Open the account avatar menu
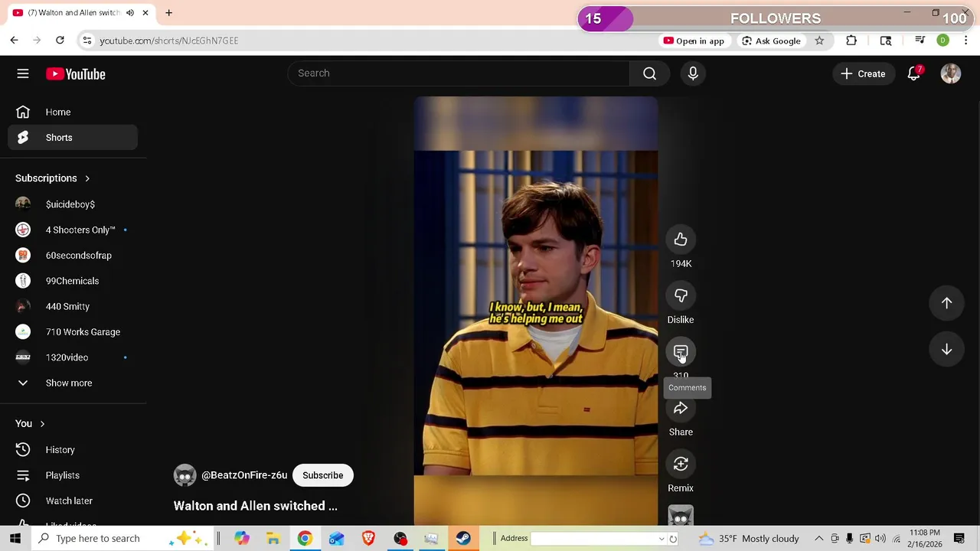Screen dimensions: 980x551 pyautogui.click(x=951, y=73)
